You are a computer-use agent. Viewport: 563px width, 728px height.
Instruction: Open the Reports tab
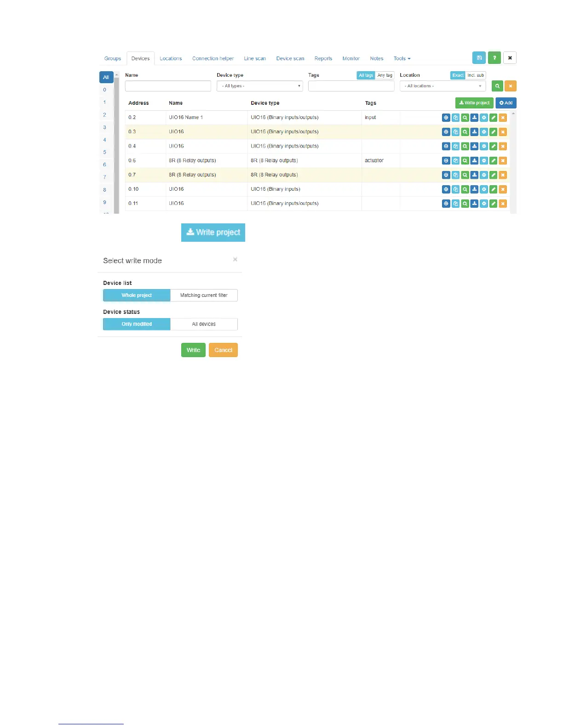[323, 58]
